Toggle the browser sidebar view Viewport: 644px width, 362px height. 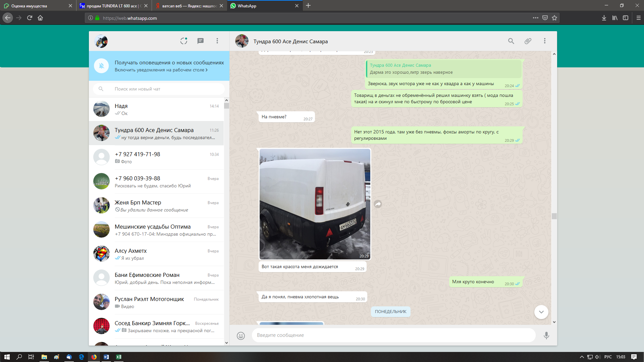click(626, 18)
